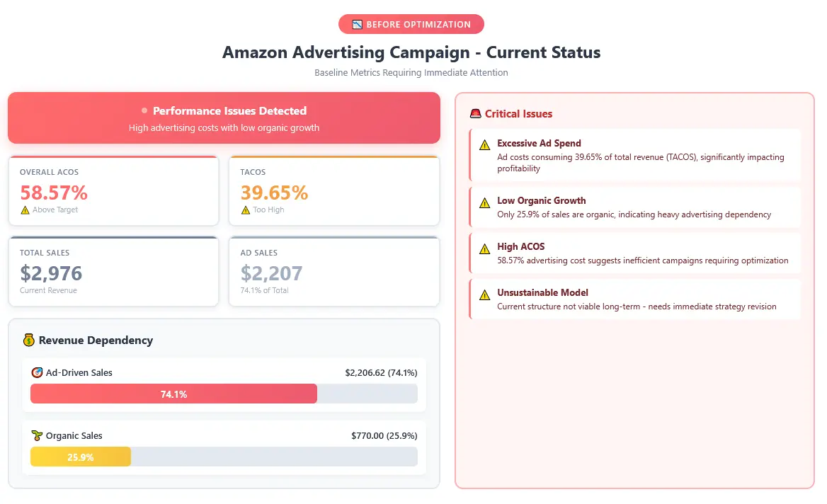827x504 pixels.
Task: Open the Ad Sales $2,207 card
Action: click(334, 272)
